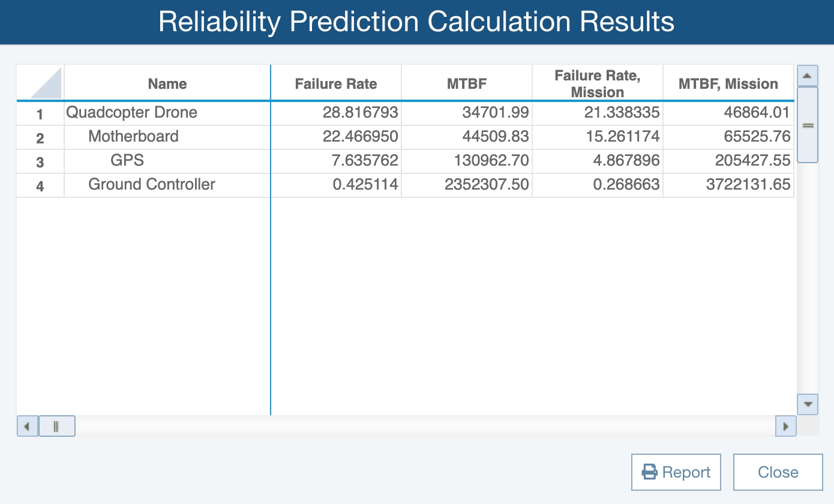This screenshot has width=834, height=504.
Task: Close the calculation results dialog
Action: click(x=778, y=472)
